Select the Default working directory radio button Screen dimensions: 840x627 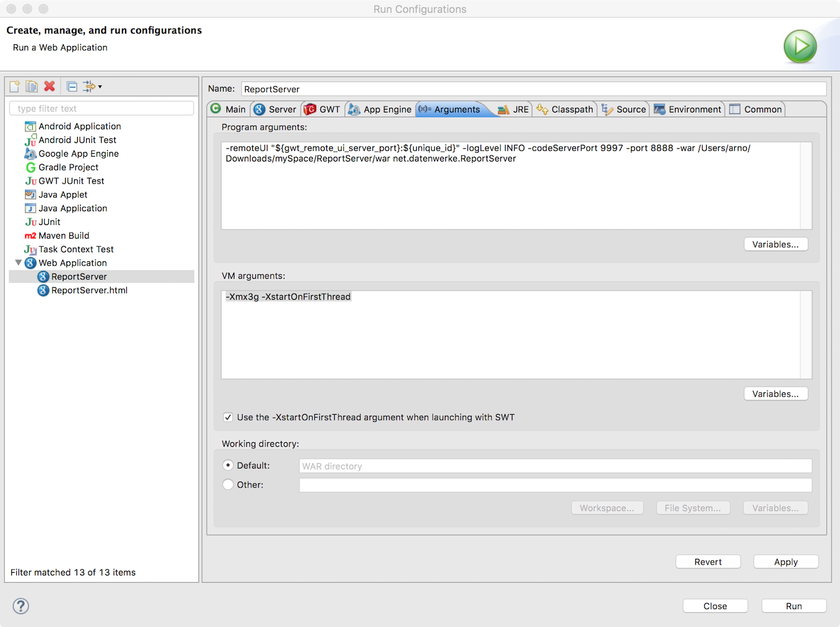point(228,465)
